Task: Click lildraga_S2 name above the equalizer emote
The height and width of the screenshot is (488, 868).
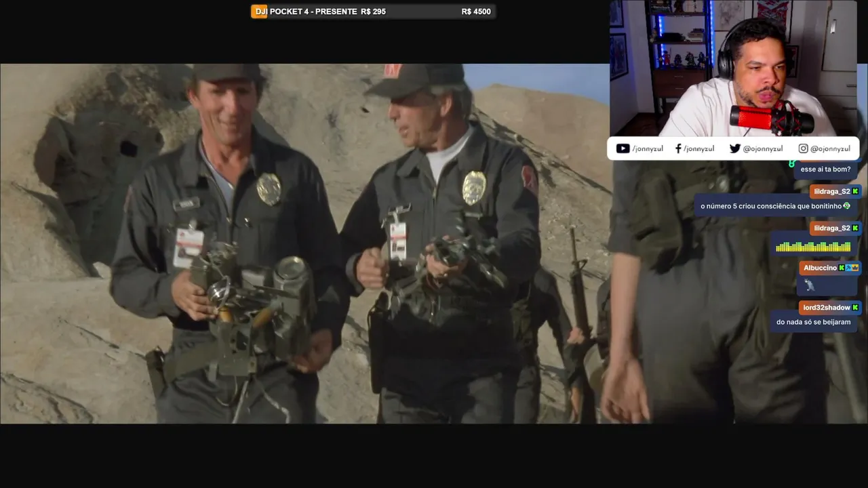Action: click(x=831, y=228)
